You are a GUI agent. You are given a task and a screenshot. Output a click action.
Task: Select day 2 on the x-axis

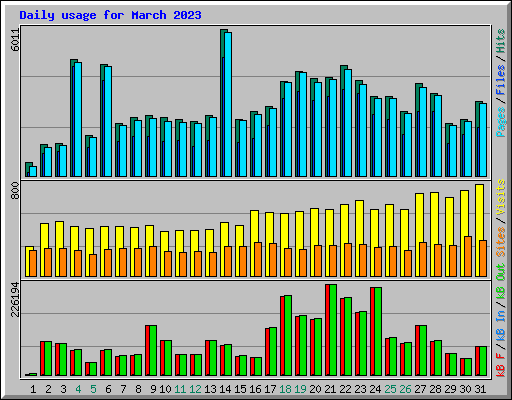[48, 389]
